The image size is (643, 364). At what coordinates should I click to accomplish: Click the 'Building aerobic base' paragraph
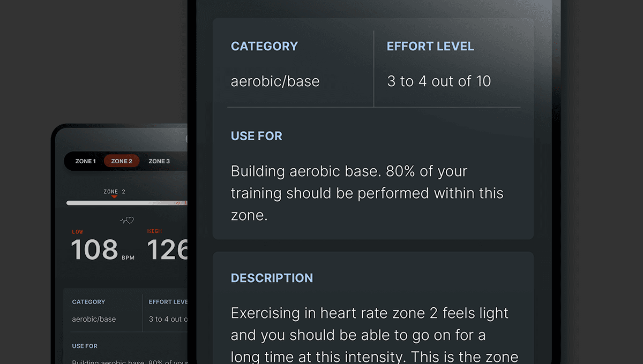coord(367,193)
